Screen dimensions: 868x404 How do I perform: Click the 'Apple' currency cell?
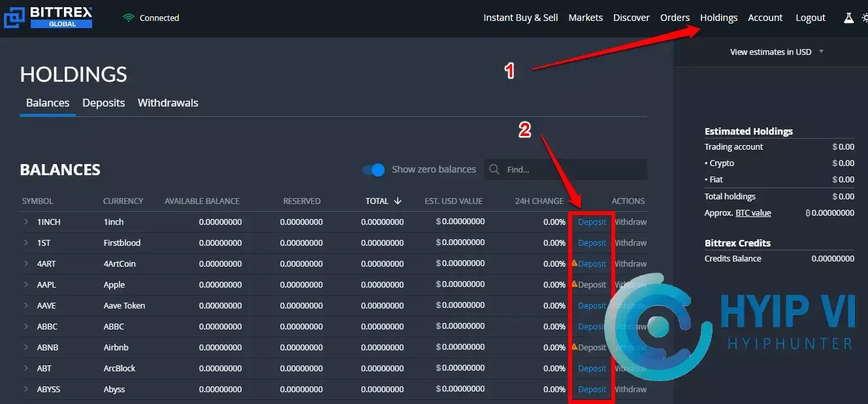tap(114, 284)
